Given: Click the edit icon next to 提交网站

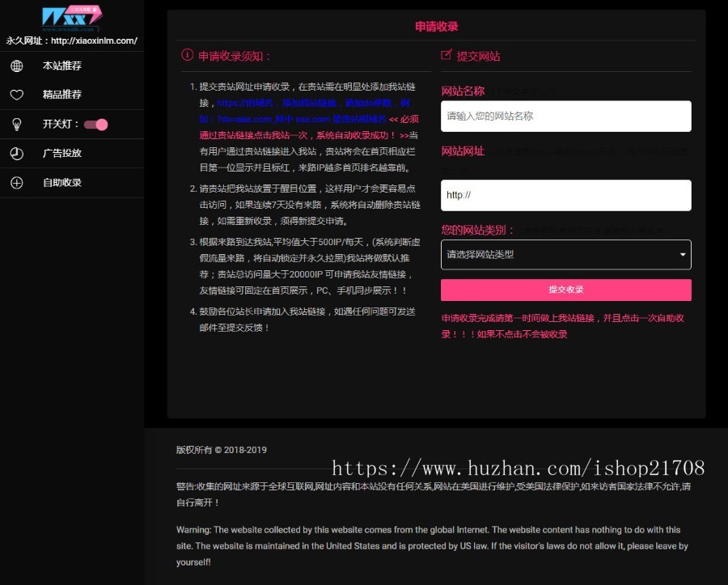Looking at the screenshot, I should click(x=447, y=55).
